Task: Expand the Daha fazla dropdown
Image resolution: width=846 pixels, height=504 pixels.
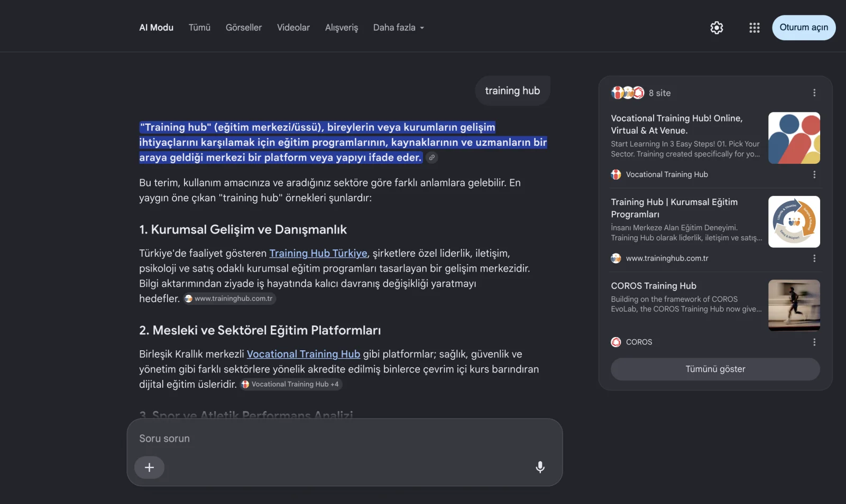Action: click(x=399, y=27)
